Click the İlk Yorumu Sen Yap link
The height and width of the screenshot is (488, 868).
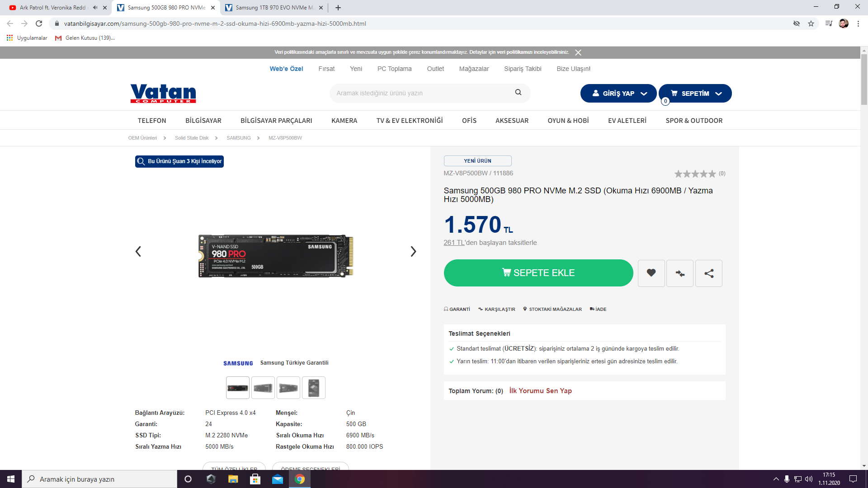(x=540, y=391)
